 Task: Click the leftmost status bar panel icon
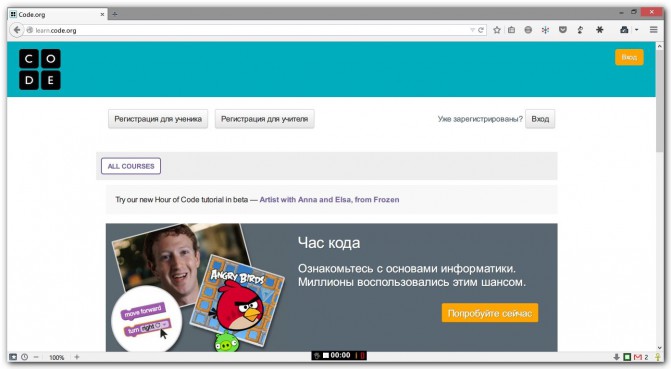pos(13,357)
